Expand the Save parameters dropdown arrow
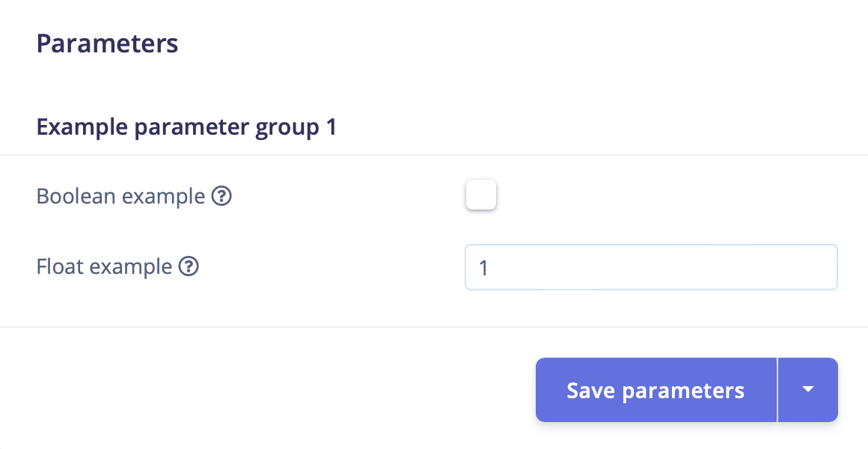The image size is (868, 449). (807, 390)
